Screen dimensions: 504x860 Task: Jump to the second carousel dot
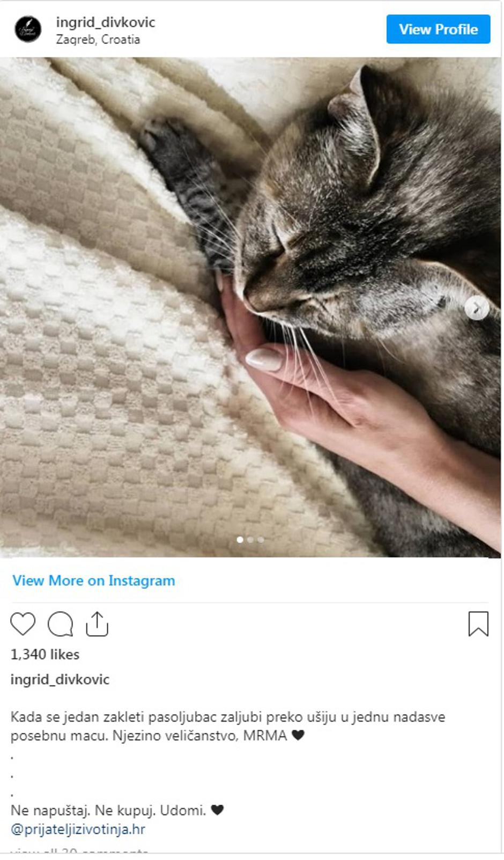(250, 540)
